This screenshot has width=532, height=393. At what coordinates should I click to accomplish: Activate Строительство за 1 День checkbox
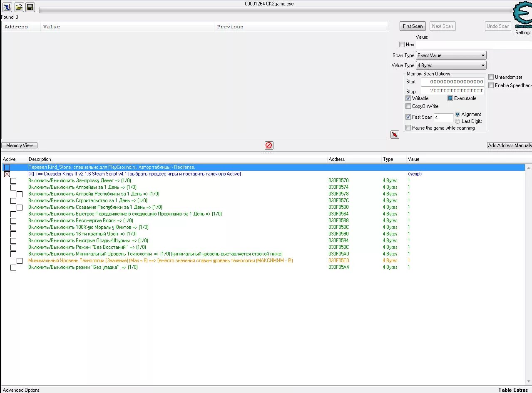[x=13, y=201]
